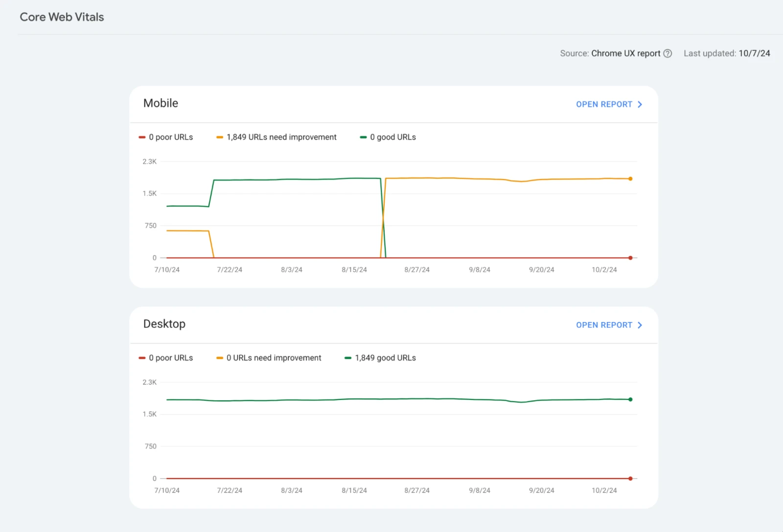Viewport: 783px width, 532px height.
Task: Click the 10/2/24 axis label on Mobile chart
Action: (604, 270)
